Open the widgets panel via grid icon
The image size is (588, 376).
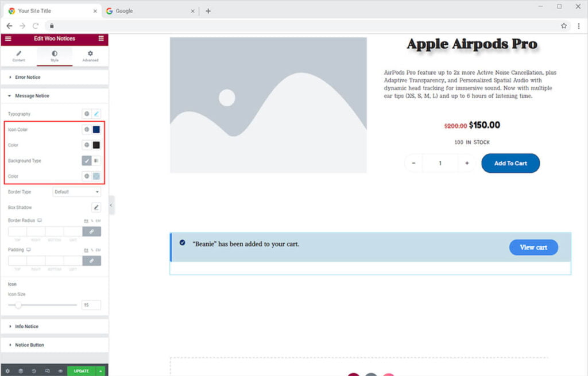(101, 38)
